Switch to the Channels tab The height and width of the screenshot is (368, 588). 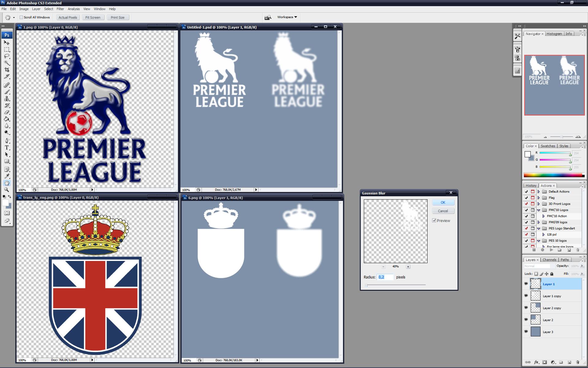tap(549, 260)
